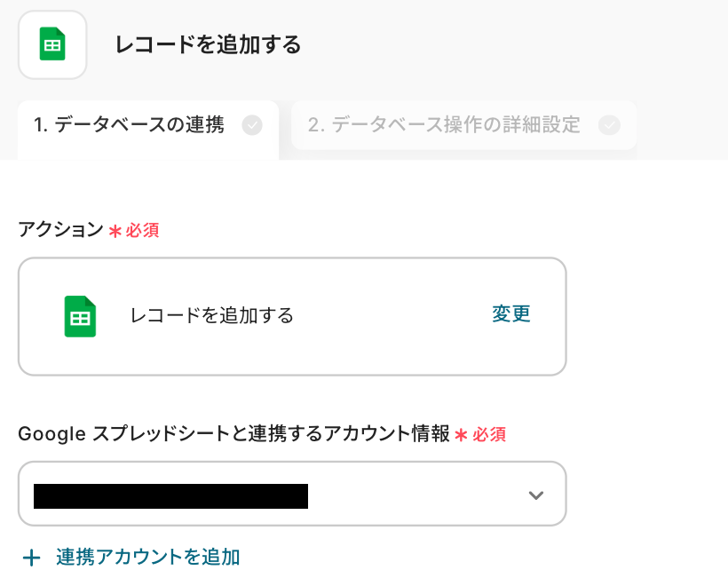Click the checkmark icon on the データベースの連携 tab
728x586 pixels.
pyautogui.click(x=252, y=125)
